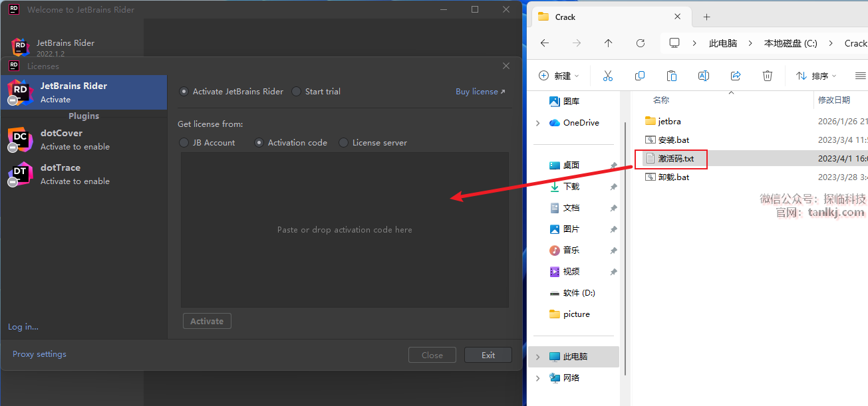Click the Cut scissors icon in Explorer toolbar

coord(607,76)
